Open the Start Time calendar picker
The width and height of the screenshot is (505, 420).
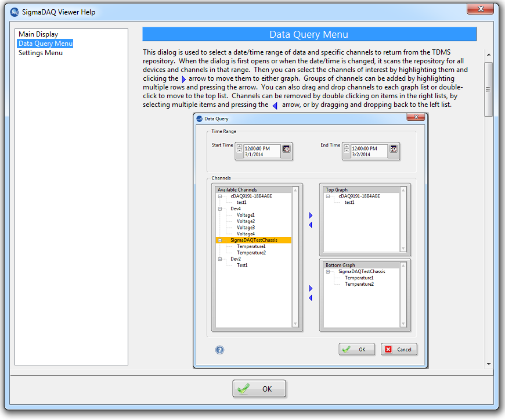coord(286,149)
